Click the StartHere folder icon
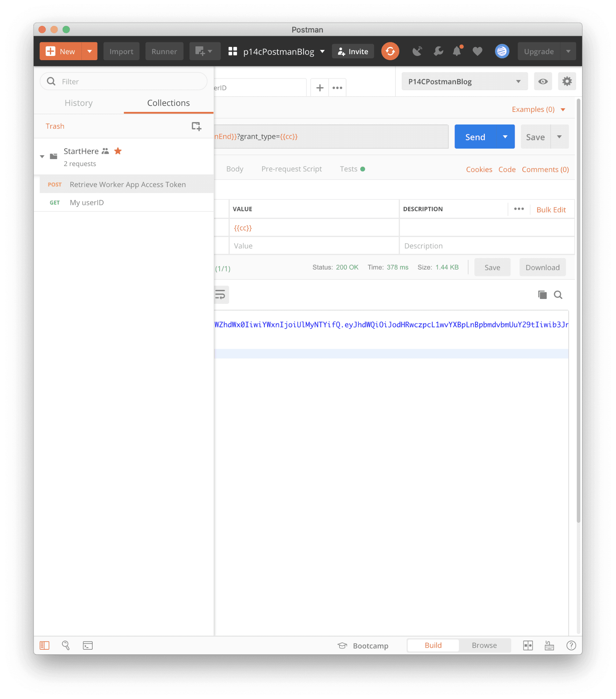The width and height of the screenshot is (616, 699). click(53, 156)
